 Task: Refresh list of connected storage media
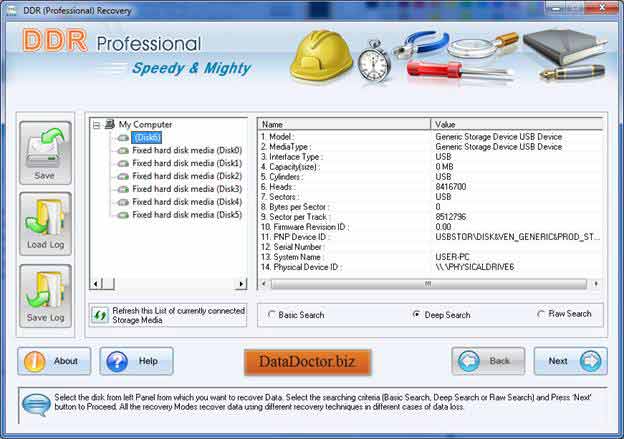(168, 315)
